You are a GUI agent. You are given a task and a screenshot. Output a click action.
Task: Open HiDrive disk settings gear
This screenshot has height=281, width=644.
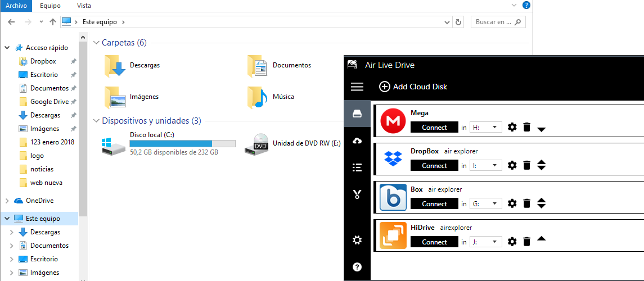click(x=512, y=242)
